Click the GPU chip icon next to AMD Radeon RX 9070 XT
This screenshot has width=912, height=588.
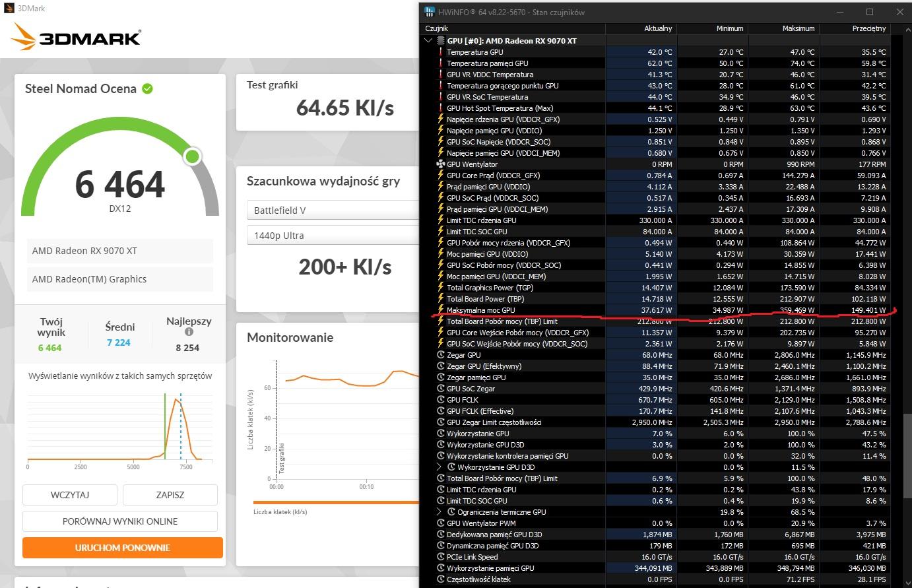click(x=441, y=41)
